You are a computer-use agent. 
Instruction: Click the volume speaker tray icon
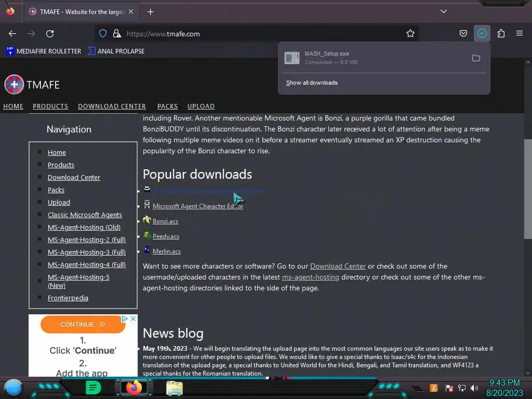tap(474, 388)
